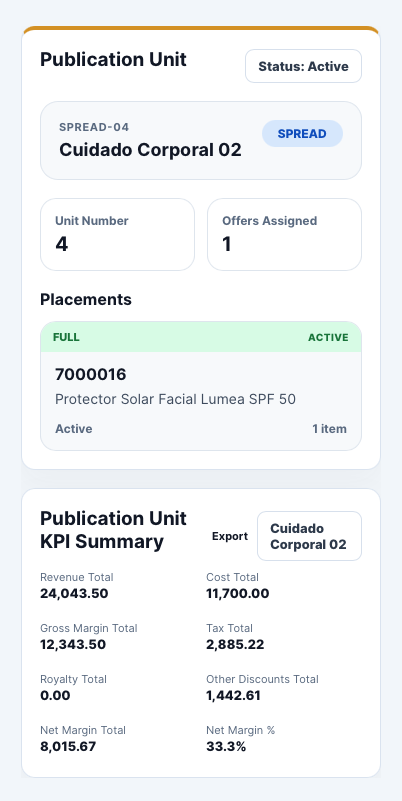
Task: Click the Offers Assigned card
Action: pyautogui.click(x=284, y=234)
